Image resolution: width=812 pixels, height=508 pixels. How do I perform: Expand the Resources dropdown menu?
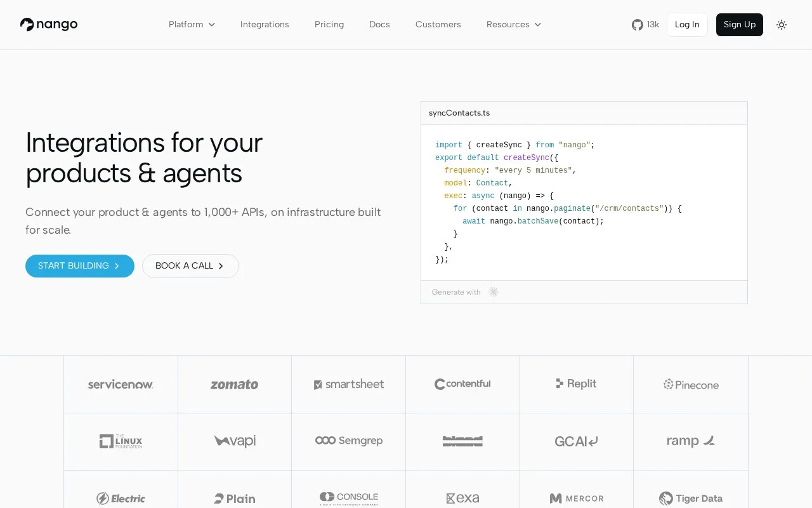514,25
